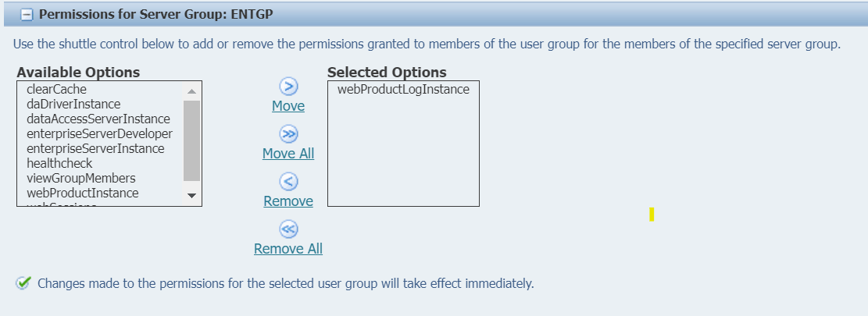Collapse the Permissions for Server Group section
The image size is (868, 316).
26,15
